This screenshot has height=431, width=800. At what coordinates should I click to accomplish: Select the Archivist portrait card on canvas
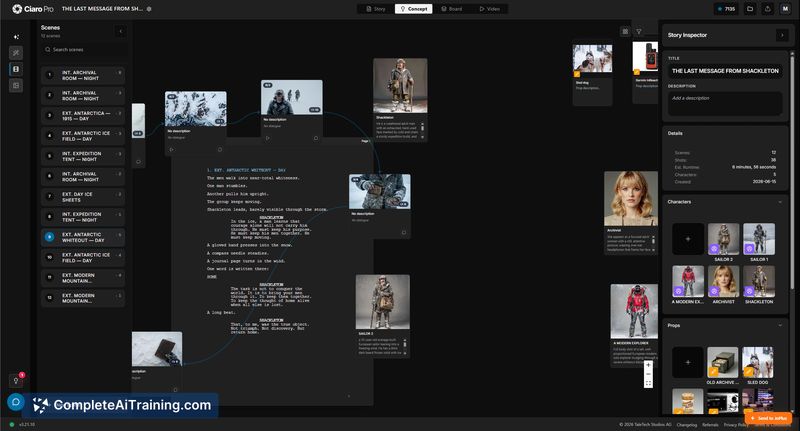click(631, 213)
